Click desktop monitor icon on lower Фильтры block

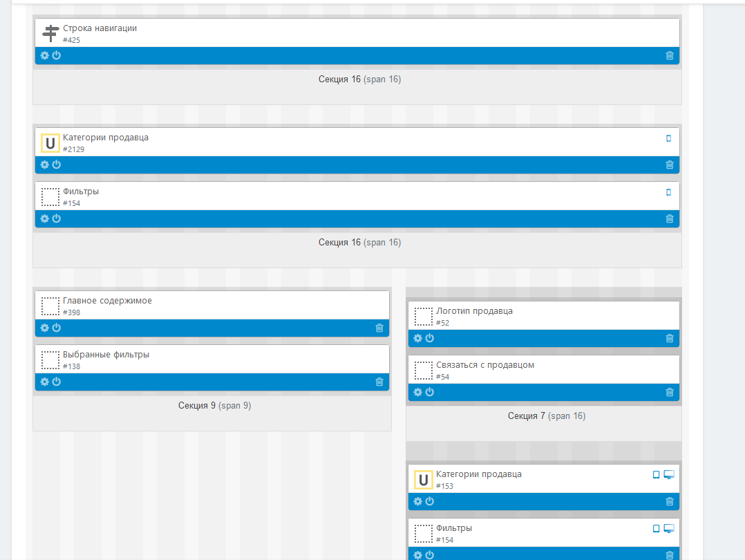coord(669,529)
